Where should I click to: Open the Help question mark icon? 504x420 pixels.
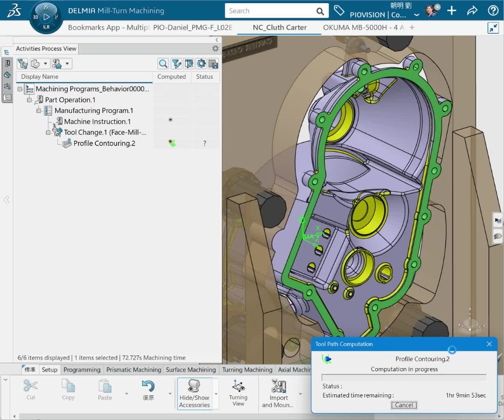point(493,10)
